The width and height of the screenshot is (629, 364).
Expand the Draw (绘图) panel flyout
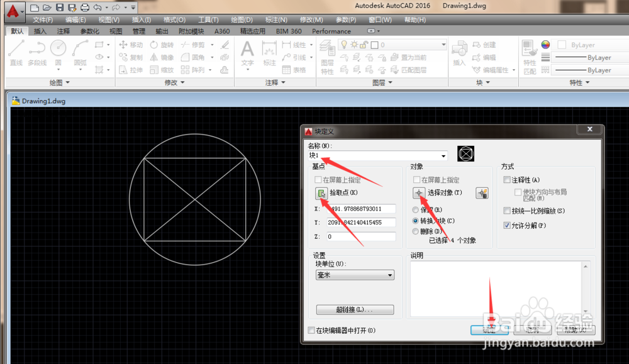pos(59,82)
